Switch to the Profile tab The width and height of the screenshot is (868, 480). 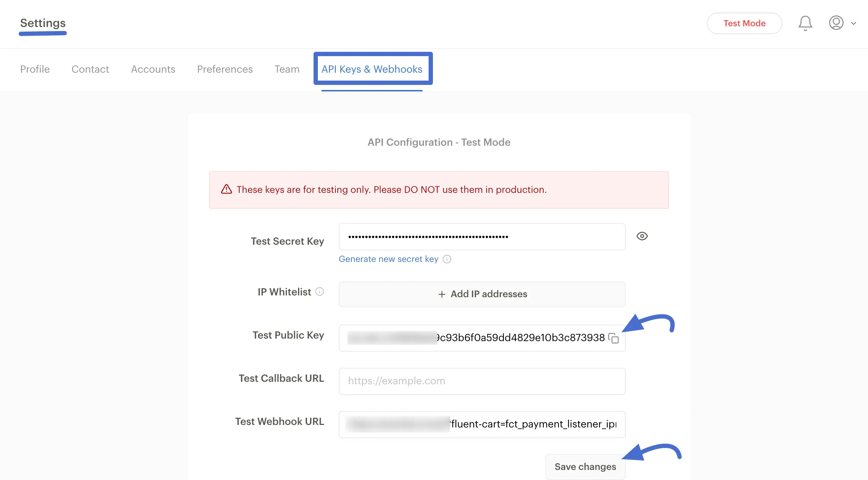(x=35, y=69)
